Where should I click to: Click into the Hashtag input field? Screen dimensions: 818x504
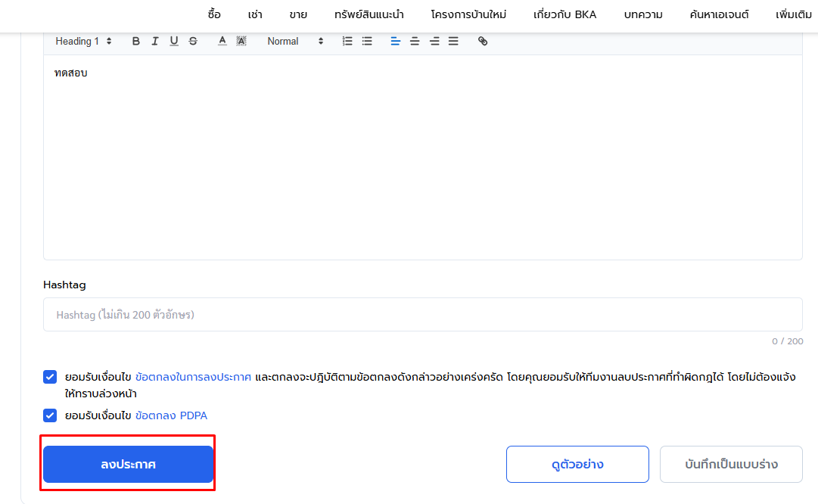click(x=422, y=314)
